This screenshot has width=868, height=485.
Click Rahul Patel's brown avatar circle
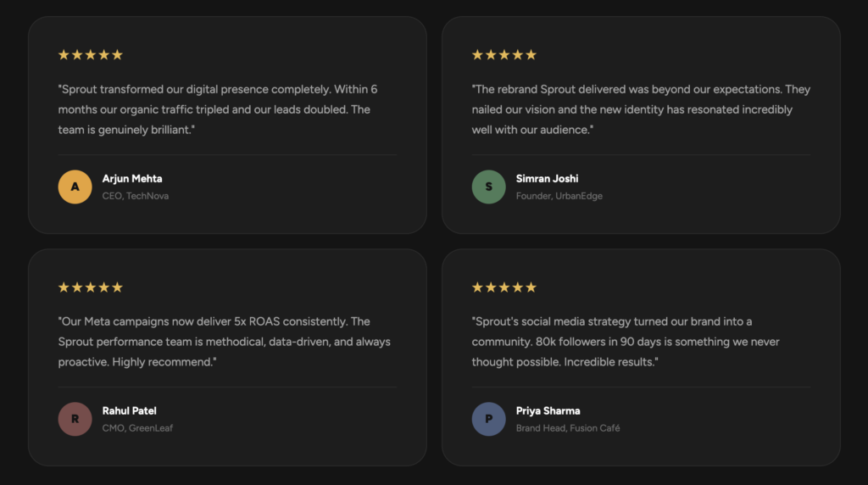[75, 419]
